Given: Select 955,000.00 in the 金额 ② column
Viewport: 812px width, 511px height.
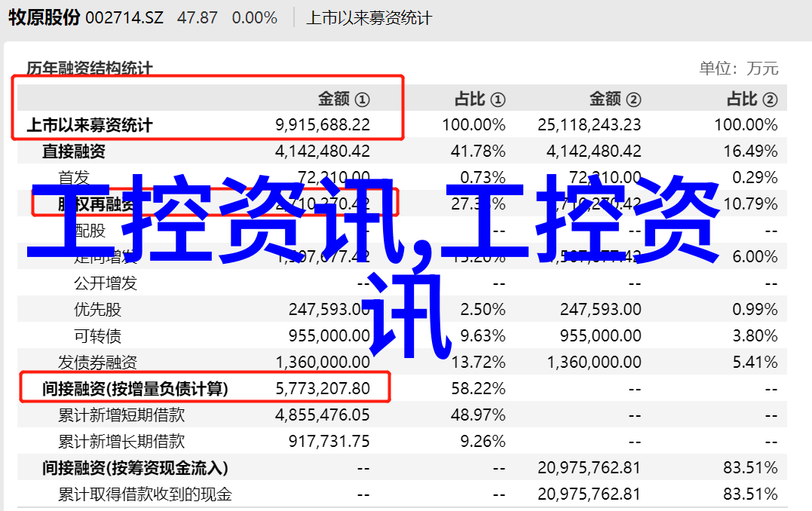Looking at the screenshot, I should coord(601,336).
